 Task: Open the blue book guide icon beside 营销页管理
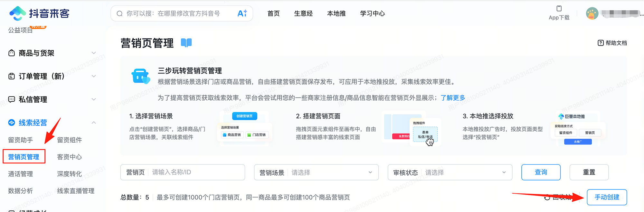186,43
